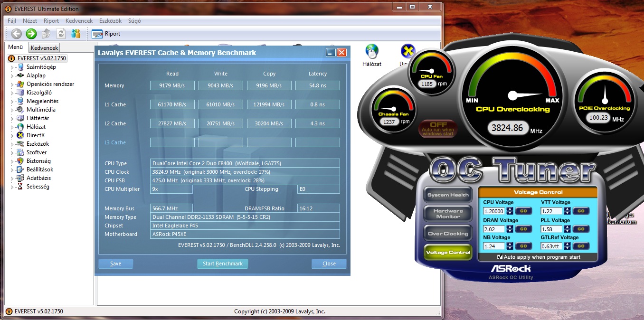Open the Riport toolbar button
Image resolution: width=644 pixels, height=320 pixels.
pyautogui.click(x=106, y=34)
